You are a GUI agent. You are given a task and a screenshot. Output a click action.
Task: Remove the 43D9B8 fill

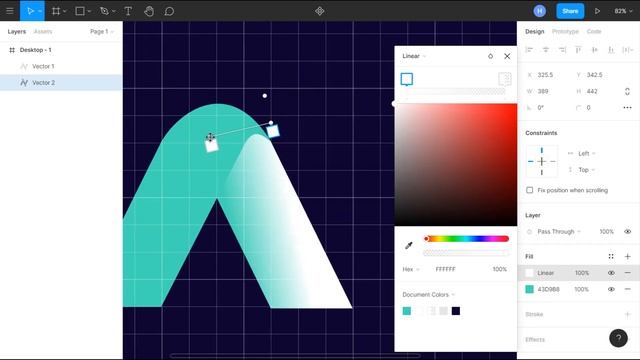click(x=627, y=289)
